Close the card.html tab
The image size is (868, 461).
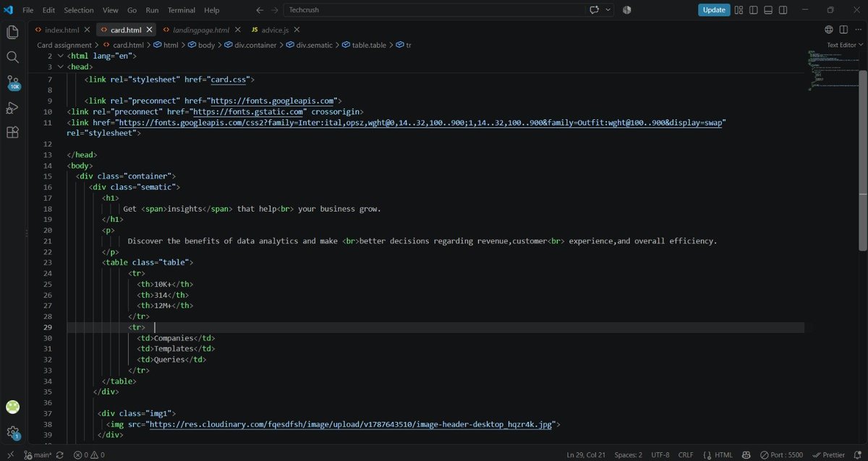[150, 30]
